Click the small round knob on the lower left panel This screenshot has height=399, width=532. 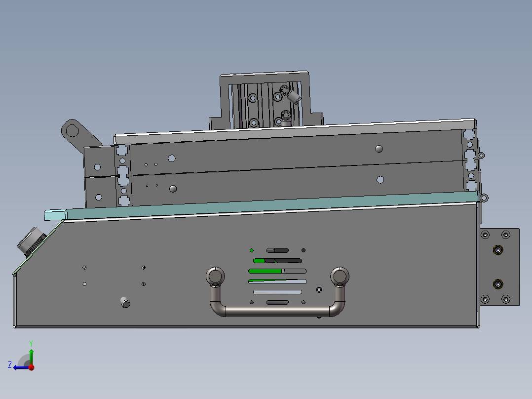(x=125, y=303)
